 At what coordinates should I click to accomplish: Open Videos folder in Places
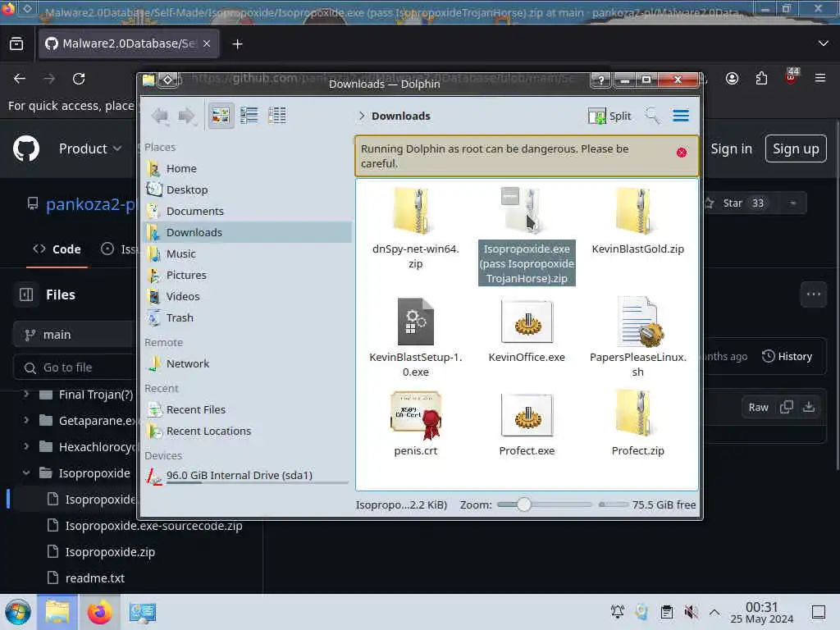(249, 296)
